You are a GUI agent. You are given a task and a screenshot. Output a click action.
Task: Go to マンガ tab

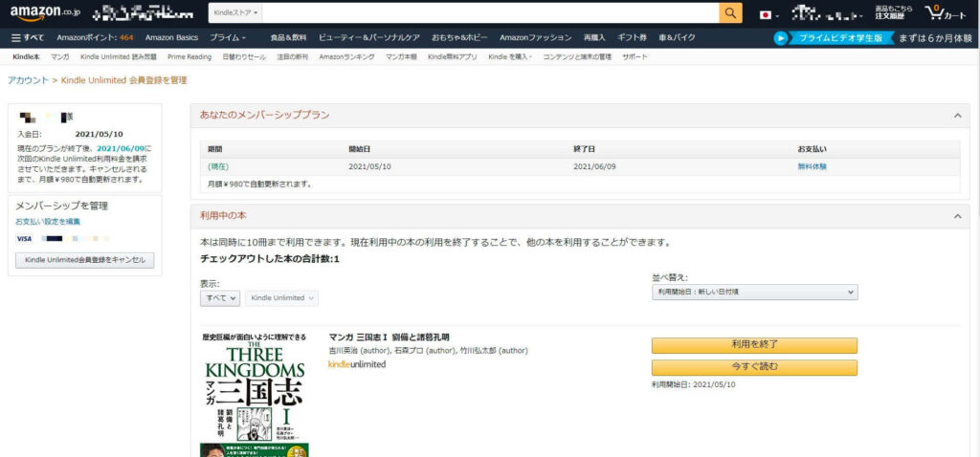(x=60, y=56)
